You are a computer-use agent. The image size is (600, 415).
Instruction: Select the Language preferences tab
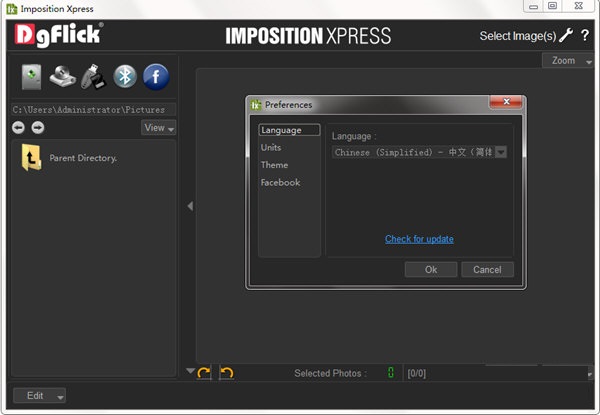click(289, 130)
